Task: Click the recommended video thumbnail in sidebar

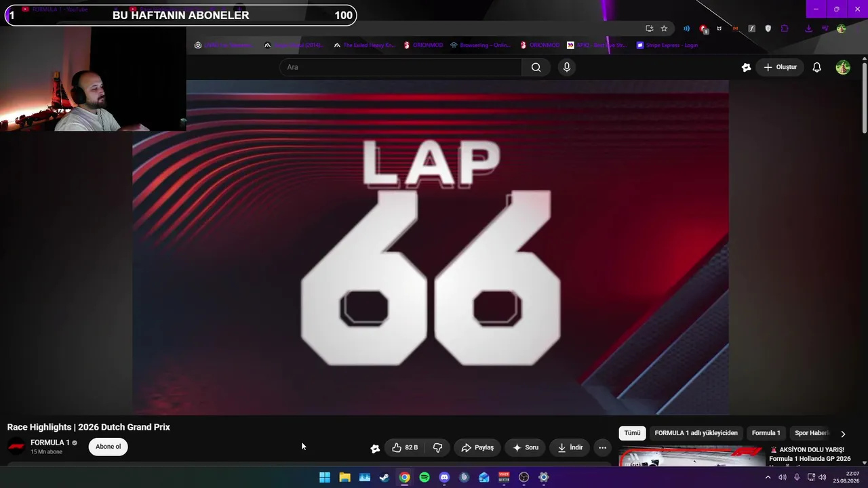Action: 692,456
